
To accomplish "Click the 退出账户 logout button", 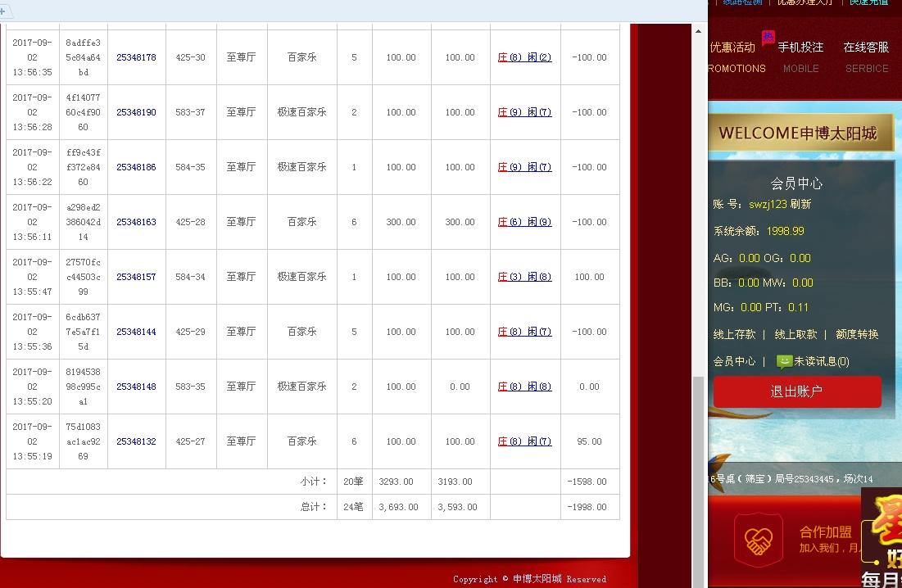I will coord(796,391).
